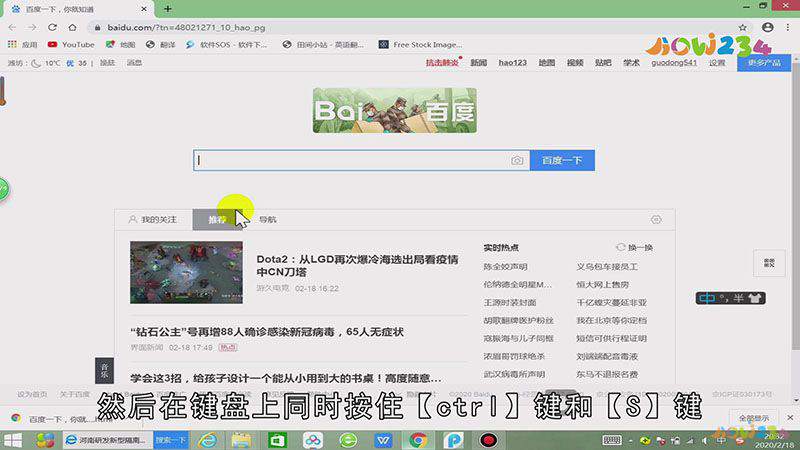Open the Chrome profile account icon
This screenshot has height=450, width=800.
tap(767, 27)
